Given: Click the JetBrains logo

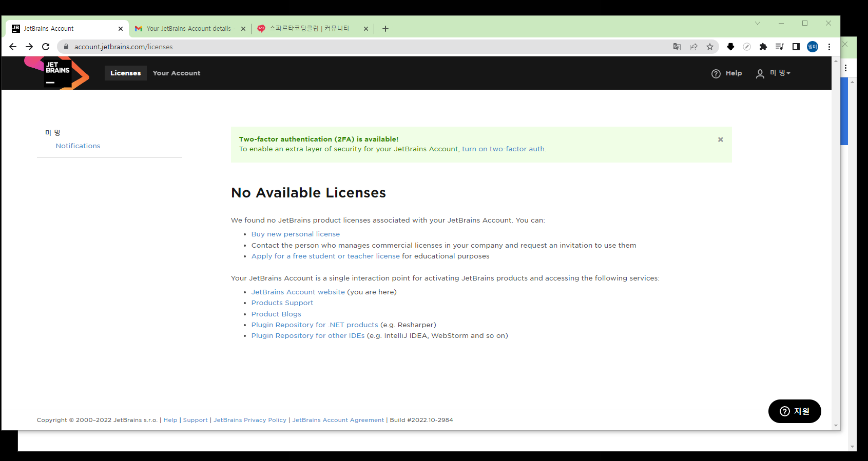Looking at the screenshot, I should coord(56,73).
